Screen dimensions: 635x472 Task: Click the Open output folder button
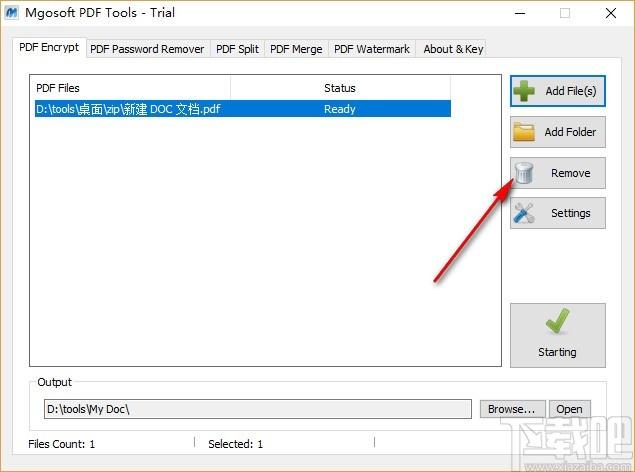(x=569, y=409)
